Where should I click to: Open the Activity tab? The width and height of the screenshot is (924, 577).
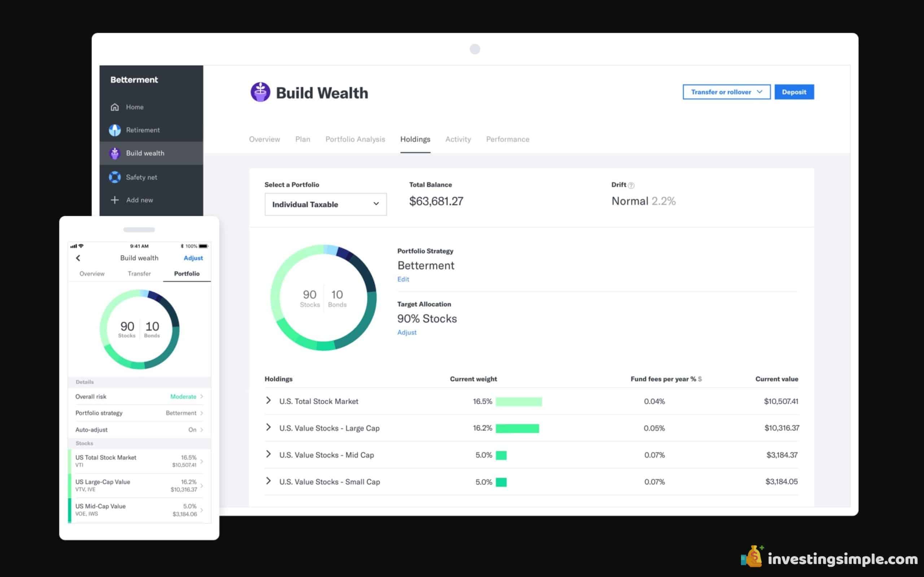[x=458, y=139]
